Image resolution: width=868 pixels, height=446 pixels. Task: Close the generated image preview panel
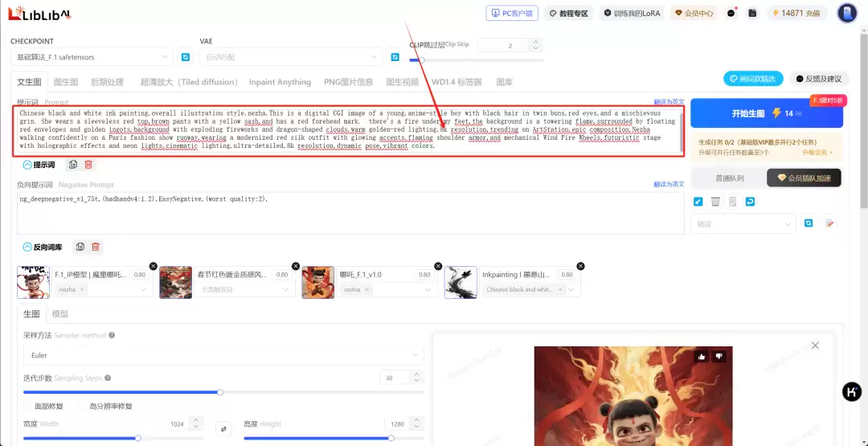pyautogui.click(x=815, y=346)
